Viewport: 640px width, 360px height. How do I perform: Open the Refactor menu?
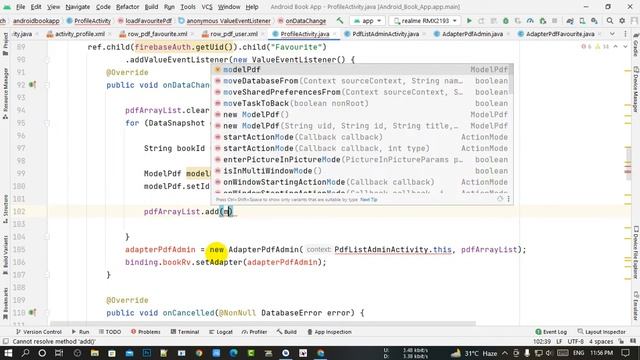pos(127,7)
